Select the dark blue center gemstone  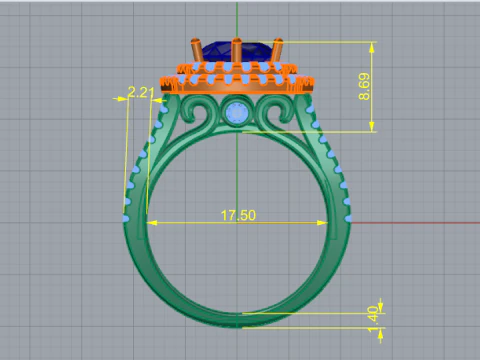click(x=237, y=52)
